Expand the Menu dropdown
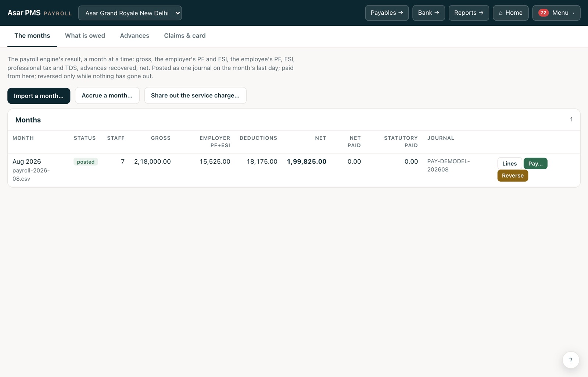 (x=556, y=13)
